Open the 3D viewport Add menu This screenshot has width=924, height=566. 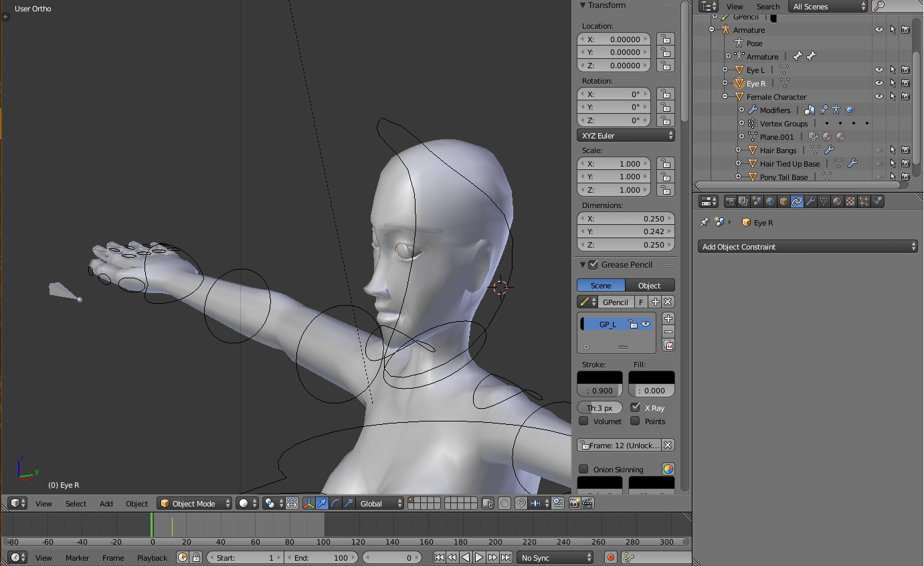[106, 503]
